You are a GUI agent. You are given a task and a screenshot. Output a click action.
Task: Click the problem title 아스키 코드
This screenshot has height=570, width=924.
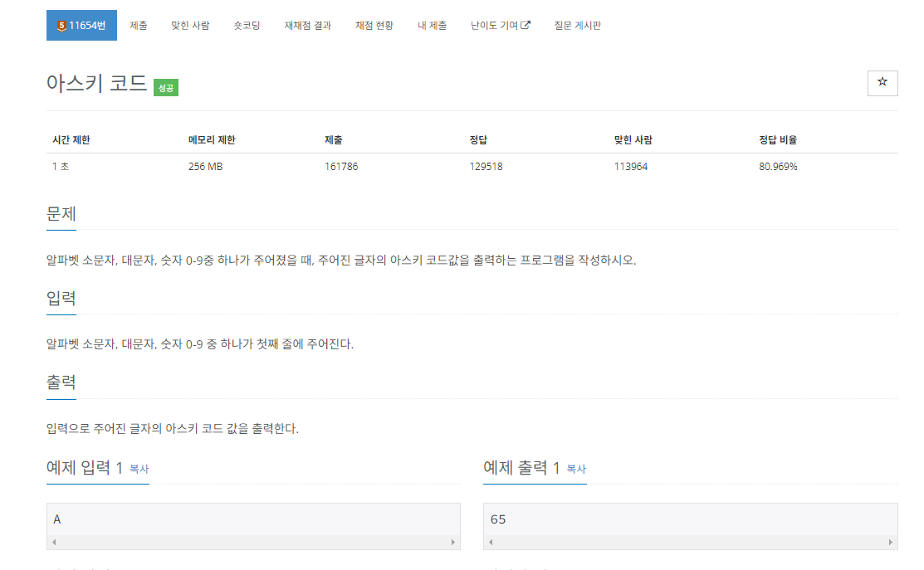96,83
